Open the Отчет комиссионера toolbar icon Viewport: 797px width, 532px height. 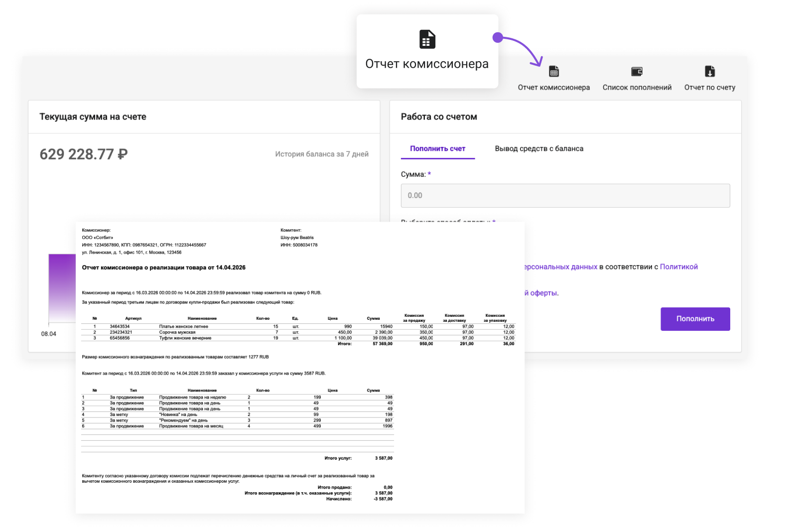553,72
